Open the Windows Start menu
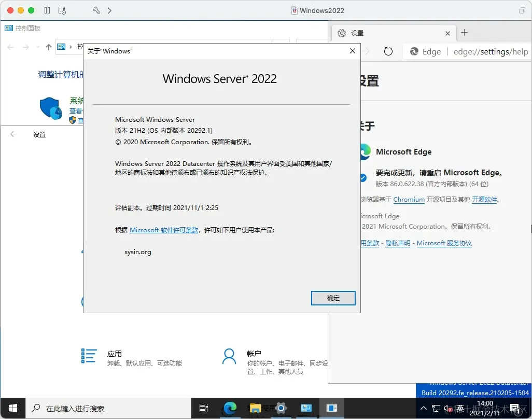 [x=12, y=408]
